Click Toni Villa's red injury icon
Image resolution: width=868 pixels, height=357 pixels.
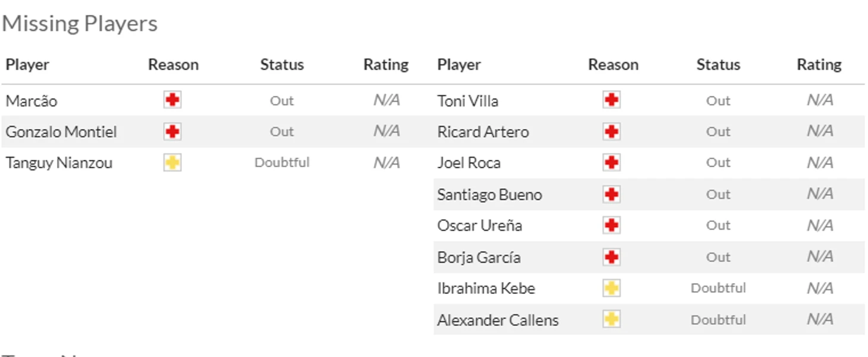[612, 100]
